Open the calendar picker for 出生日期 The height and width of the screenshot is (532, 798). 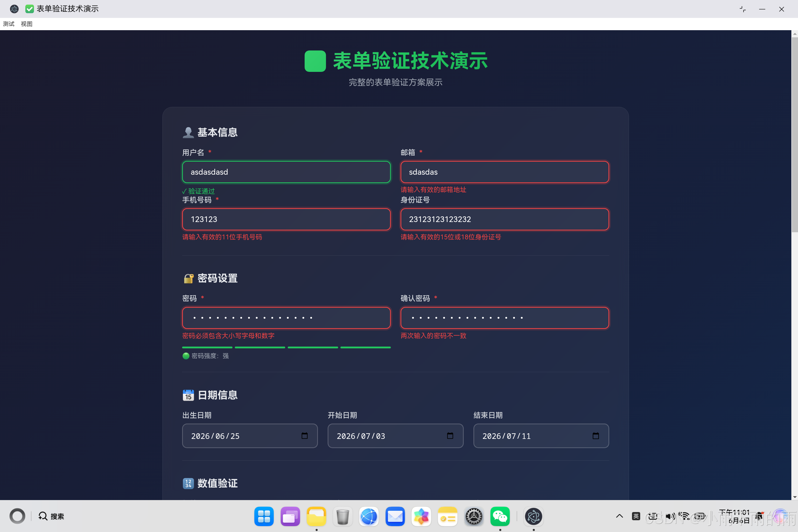click(305, 436)
